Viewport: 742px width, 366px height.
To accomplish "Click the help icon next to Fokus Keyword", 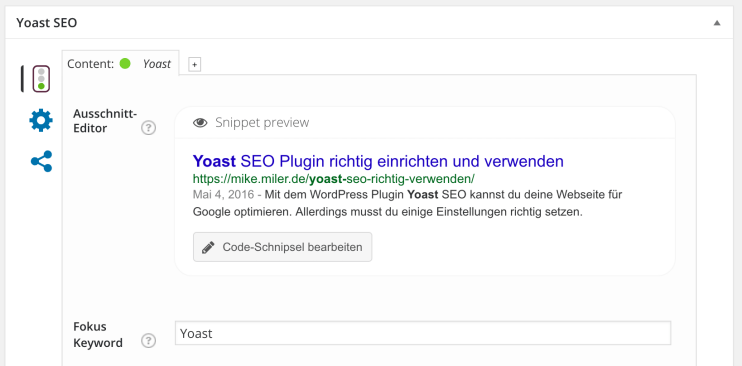I will coord(149,340).
